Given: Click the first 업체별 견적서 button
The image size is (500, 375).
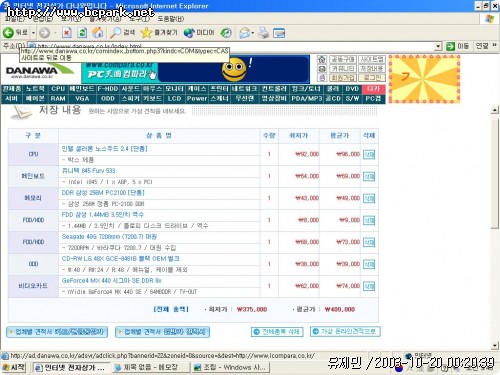Looking at the screenshot, I should [57, 332].
